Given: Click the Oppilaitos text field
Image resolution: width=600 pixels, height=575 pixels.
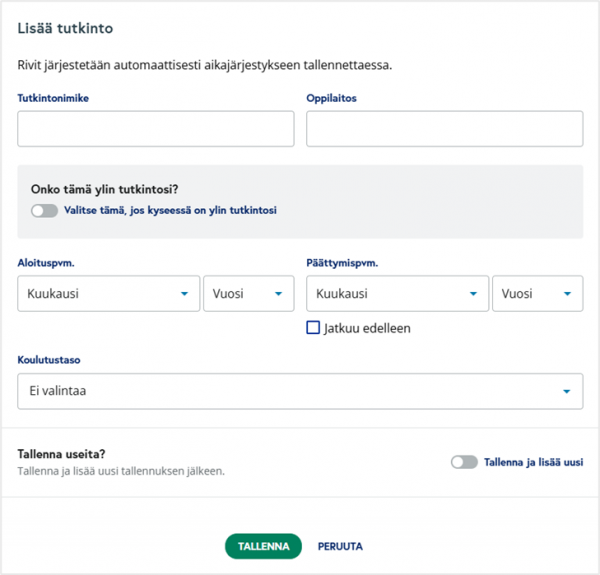Looking at the screenshot, I should [445, 129].
